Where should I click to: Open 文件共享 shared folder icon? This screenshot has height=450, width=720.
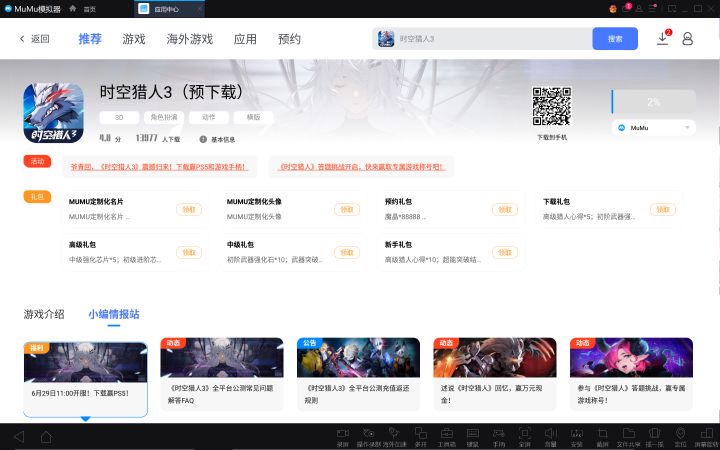(629, 433)
